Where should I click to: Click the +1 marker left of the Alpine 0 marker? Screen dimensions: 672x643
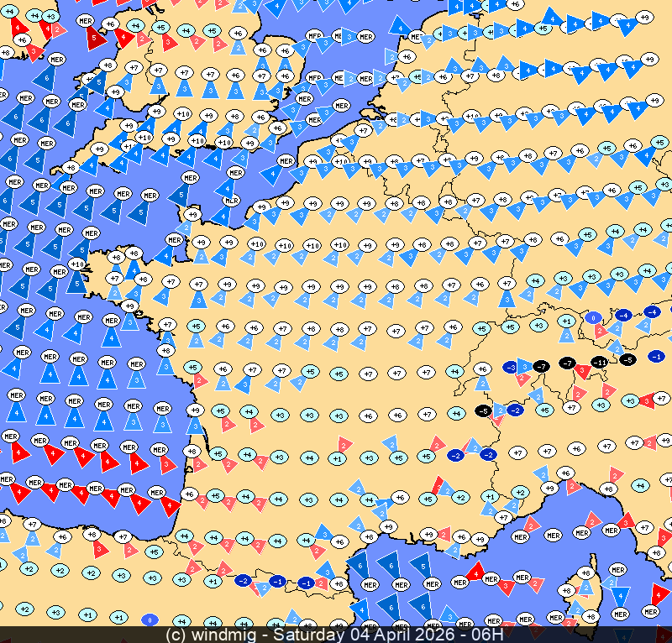point(567,321)
